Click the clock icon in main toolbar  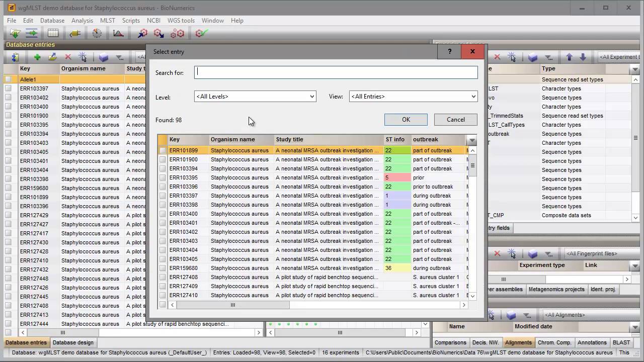click(97, 33)
